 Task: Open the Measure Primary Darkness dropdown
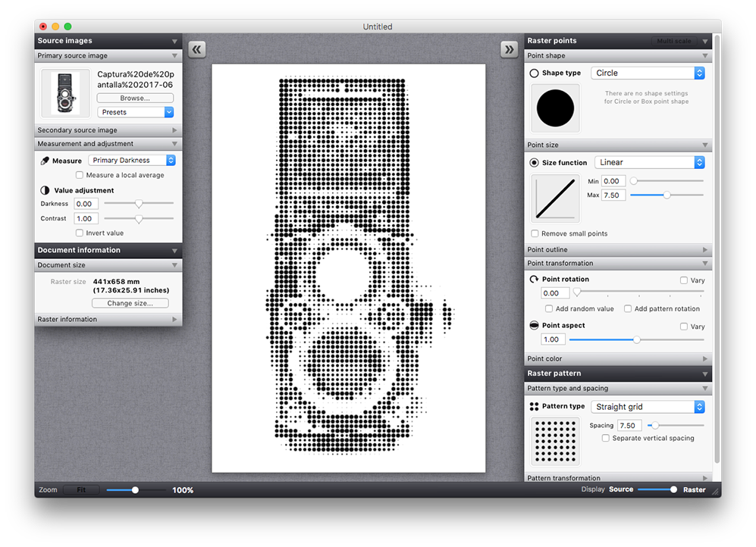(132, 161)
